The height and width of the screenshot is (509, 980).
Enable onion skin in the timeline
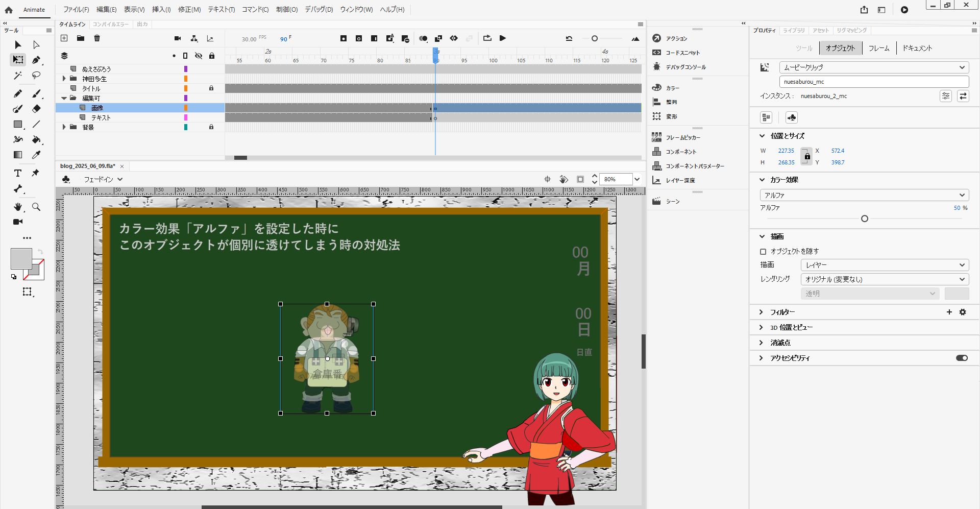click(x=423, y=38)
